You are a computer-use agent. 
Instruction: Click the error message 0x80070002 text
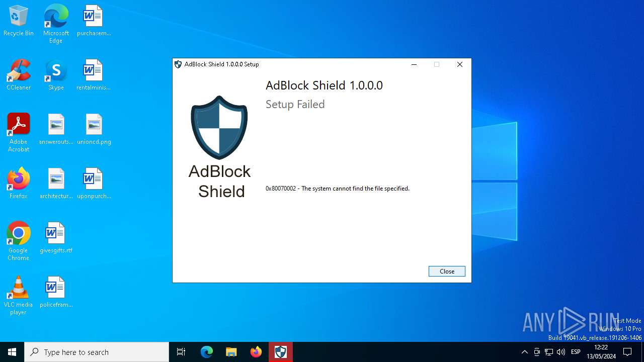pos(338,189)
